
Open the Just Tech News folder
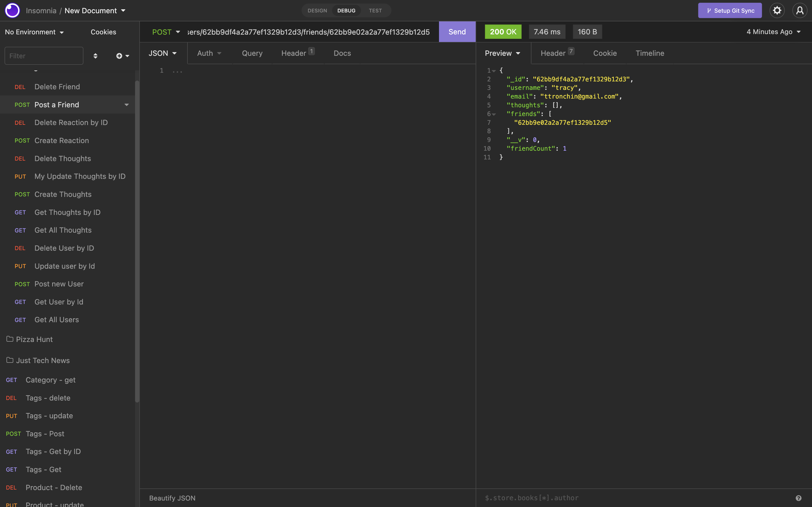[42, 360]
